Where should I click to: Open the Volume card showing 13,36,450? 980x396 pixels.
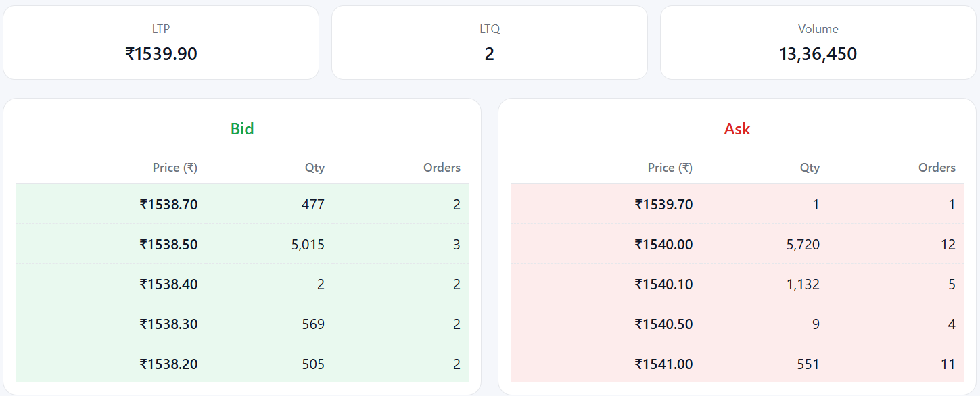[818, 42]
